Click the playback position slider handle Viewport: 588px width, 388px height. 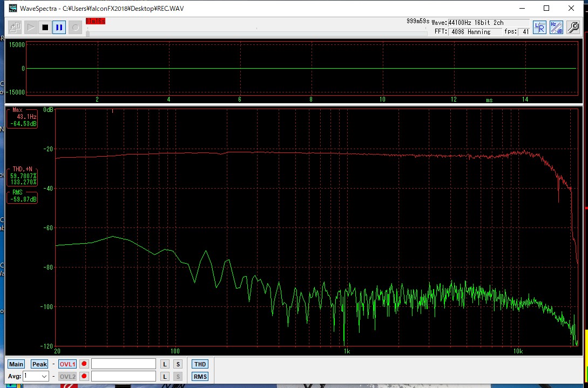click(87, 34)
